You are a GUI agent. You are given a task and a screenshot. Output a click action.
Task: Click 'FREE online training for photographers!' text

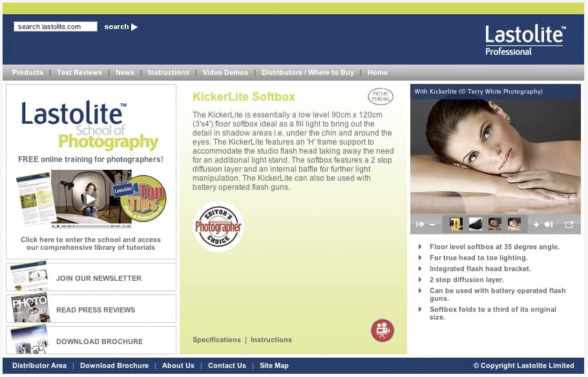(x=90, y=159)
